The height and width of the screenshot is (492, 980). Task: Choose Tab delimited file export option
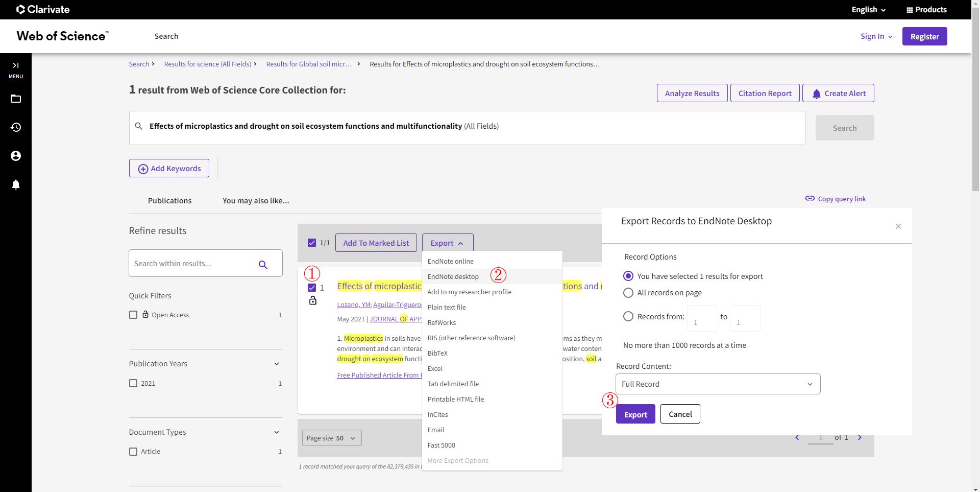tap(492, 384)
